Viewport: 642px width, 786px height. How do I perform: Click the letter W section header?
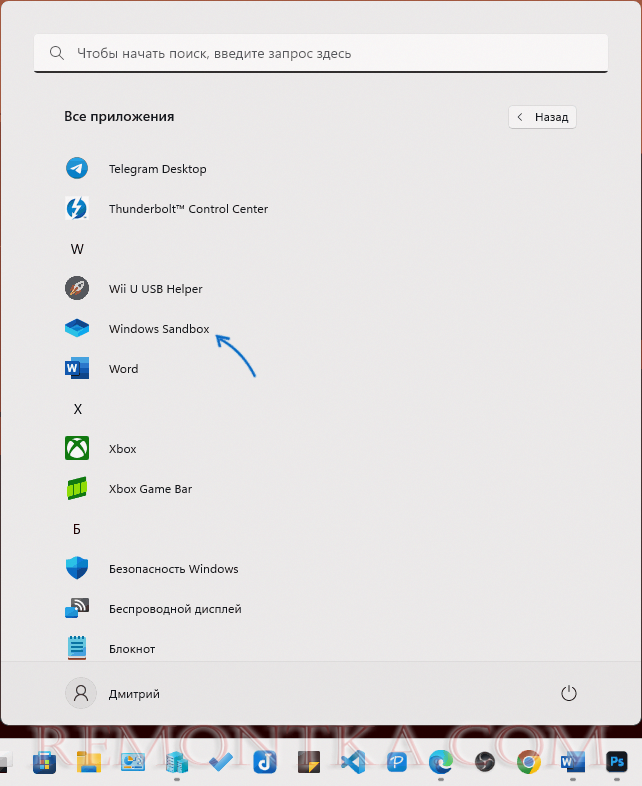[x=77, y=249]
